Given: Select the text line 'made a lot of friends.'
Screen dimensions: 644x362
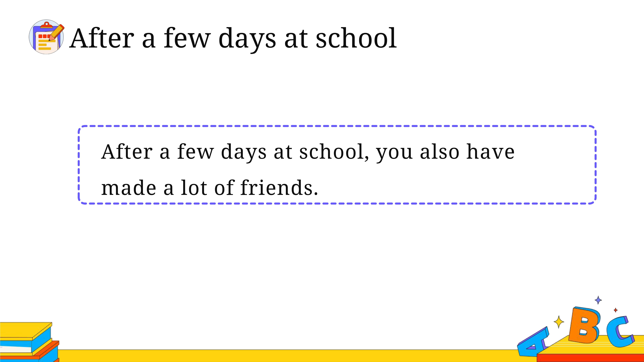Looking at the screenshot, I should pyautogui.click(x=210, y=188).
